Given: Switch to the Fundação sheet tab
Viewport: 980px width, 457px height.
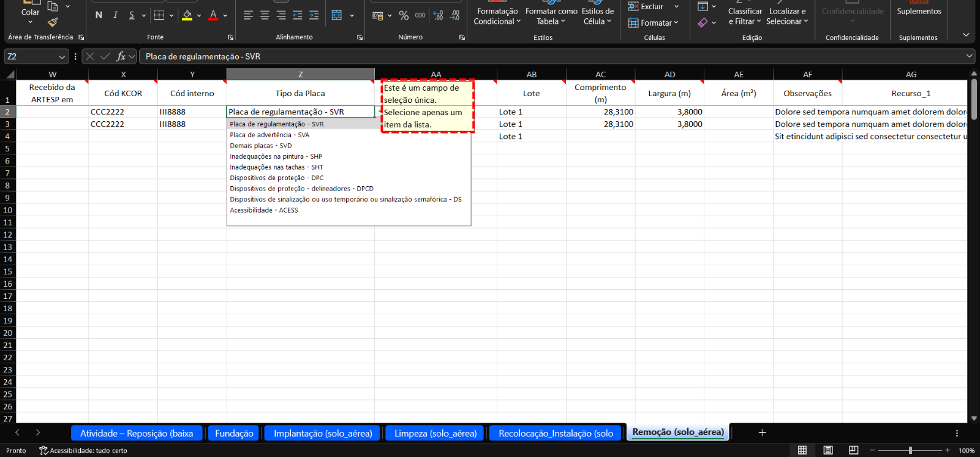Looking at the screenshot, I should (234, 433).
